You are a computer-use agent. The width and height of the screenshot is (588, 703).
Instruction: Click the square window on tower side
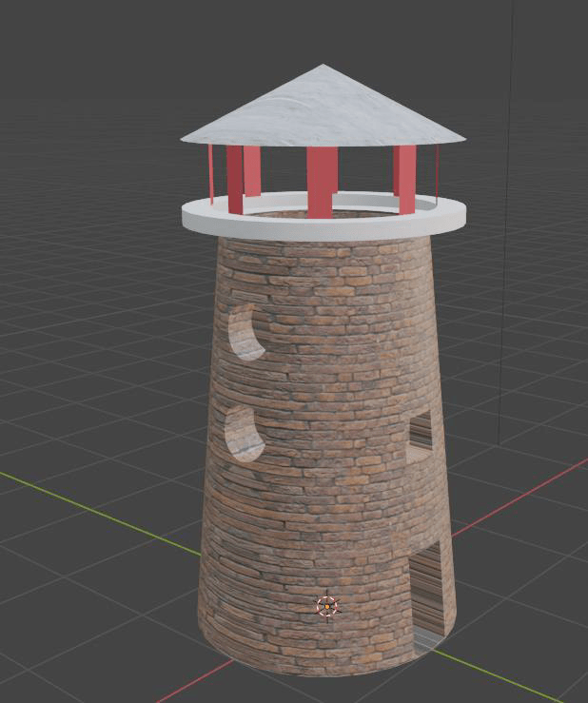tap(421, 436)
